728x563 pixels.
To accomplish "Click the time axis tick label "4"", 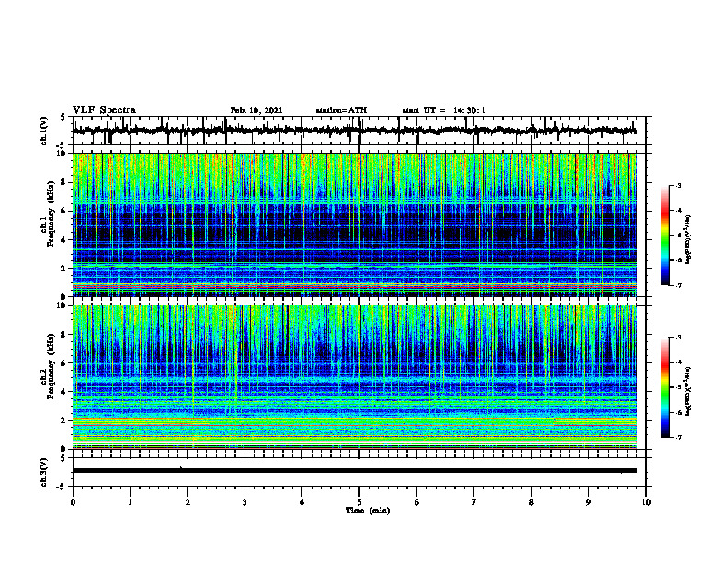I will (x=302, y=502).
